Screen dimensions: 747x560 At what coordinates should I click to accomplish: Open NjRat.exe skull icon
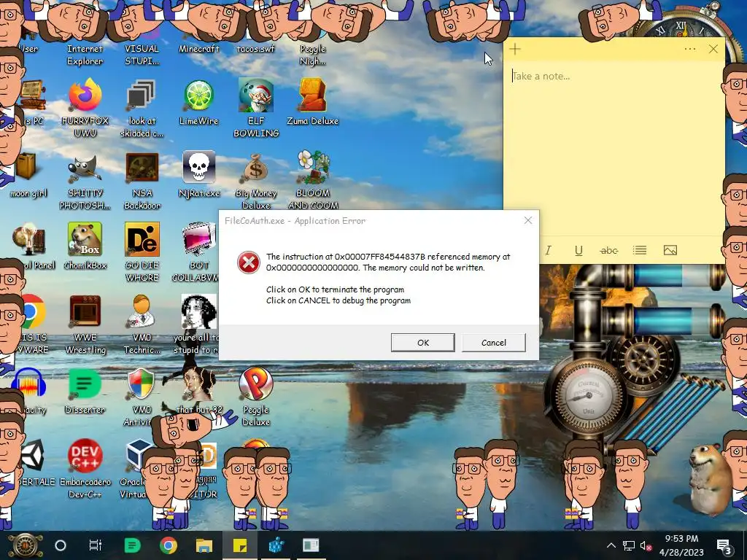click(198, 167)
